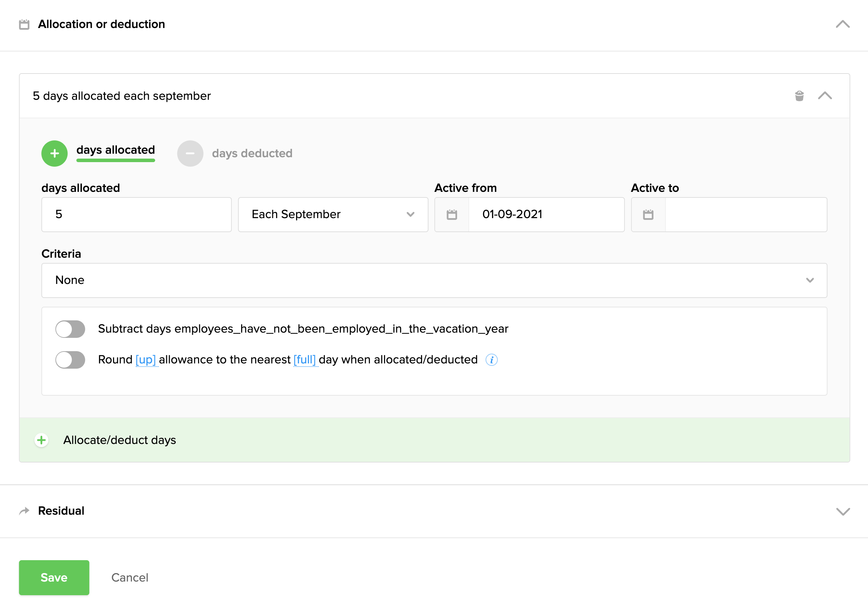
Task: Collapse the 5 days allocated each september card
Action: tap(825, 96)
